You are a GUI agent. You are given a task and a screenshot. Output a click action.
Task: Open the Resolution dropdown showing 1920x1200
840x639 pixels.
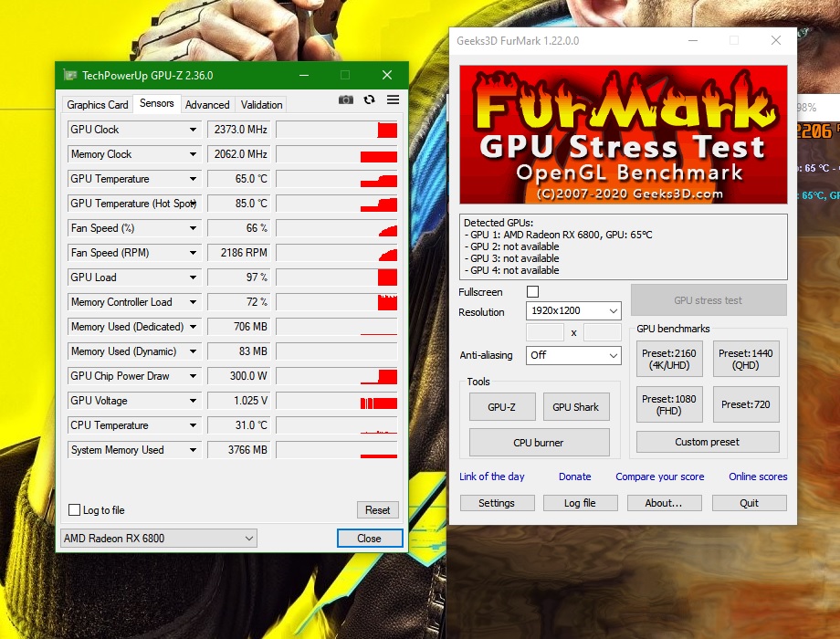coord(572,310)
